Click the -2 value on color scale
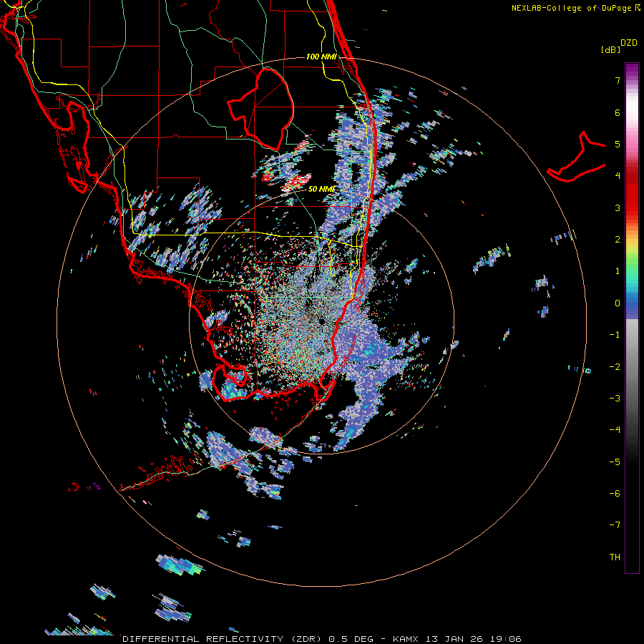This screenshot has height=644, width=644. (x=615, y=366)
